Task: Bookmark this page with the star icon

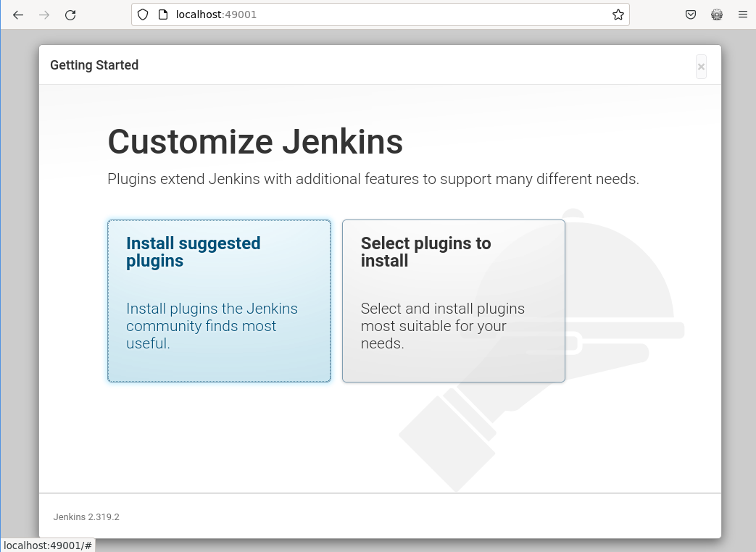Action: [618, 14]
